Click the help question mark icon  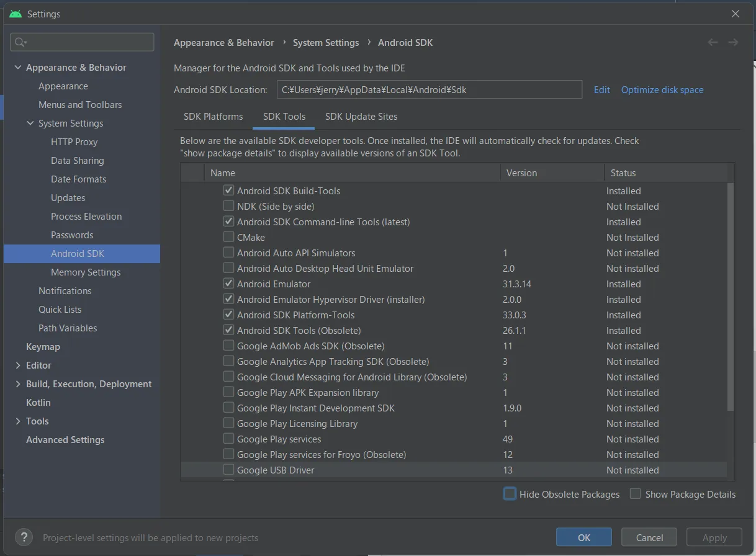(24, 537)
